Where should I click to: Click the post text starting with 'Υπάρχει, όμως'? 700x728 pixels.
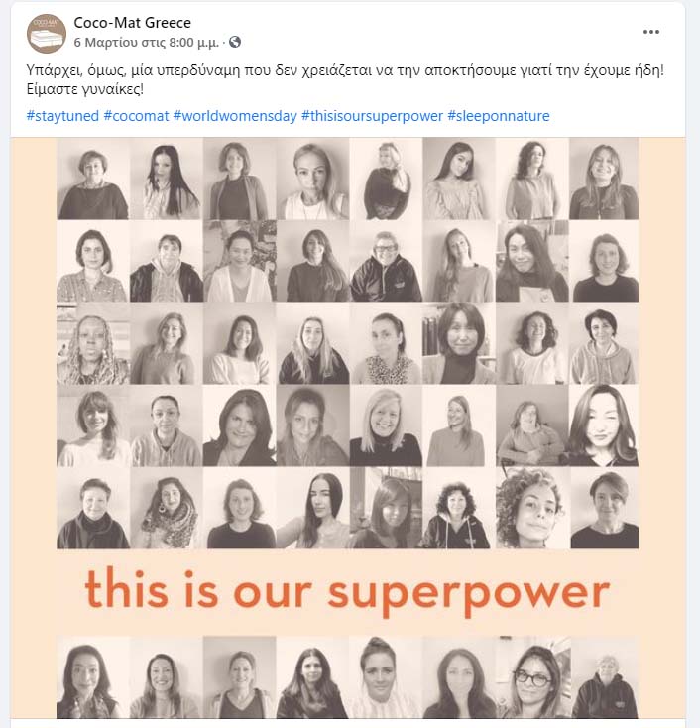344,71
